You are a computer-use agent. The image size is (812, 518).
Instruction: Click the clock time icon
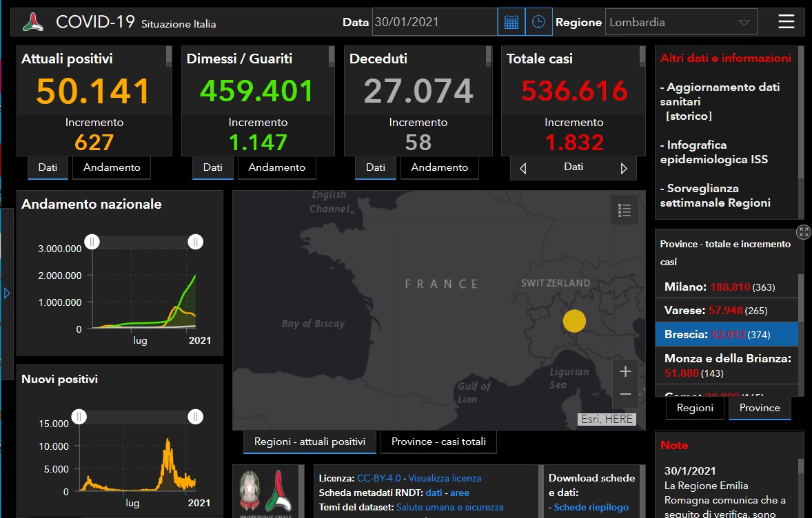click(x=538, y=22)
